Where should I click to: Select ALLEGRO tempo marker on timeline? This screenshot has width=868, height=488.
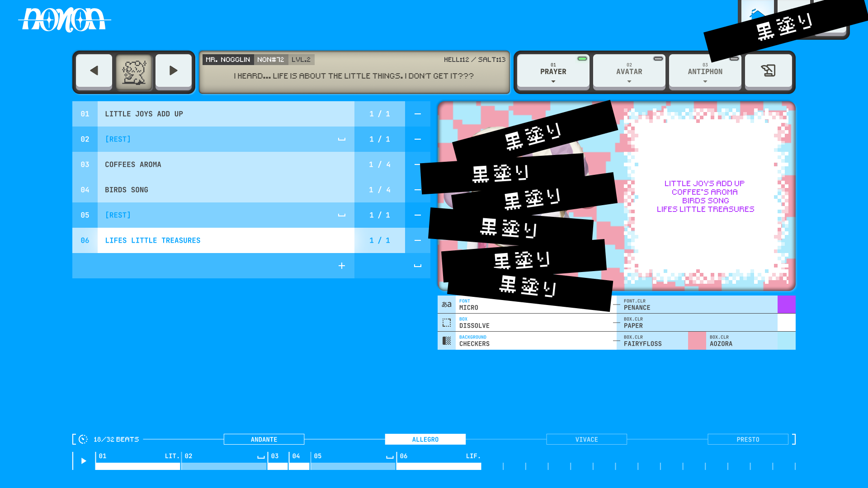point(425,439)
